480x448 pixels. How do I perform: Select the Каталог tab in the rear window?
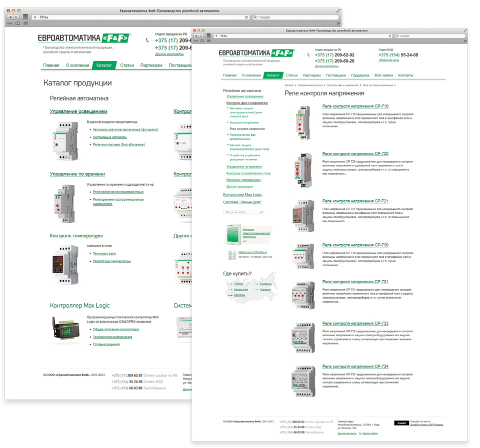pyautogui.click(x=104, y=65)
